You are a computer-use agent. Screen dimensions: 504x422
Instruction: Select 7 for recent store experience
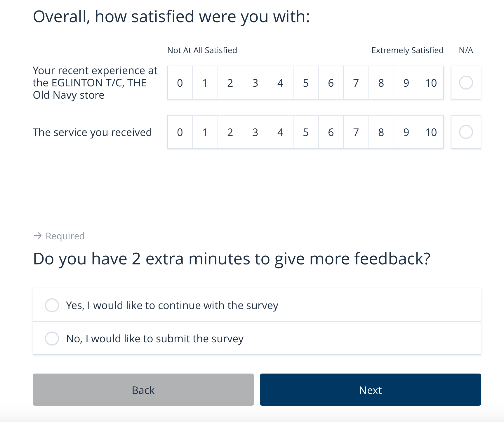click(356, 83)
